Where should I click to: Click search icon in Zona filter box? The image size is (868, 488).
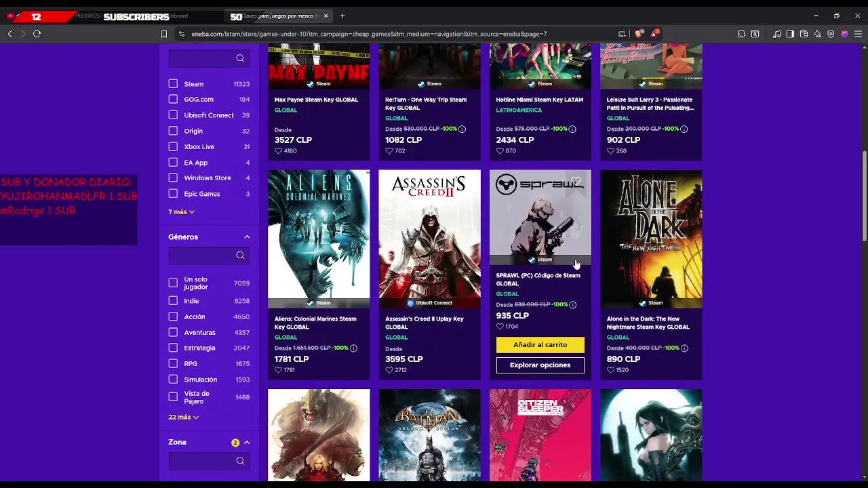click(x=240, y=461)
